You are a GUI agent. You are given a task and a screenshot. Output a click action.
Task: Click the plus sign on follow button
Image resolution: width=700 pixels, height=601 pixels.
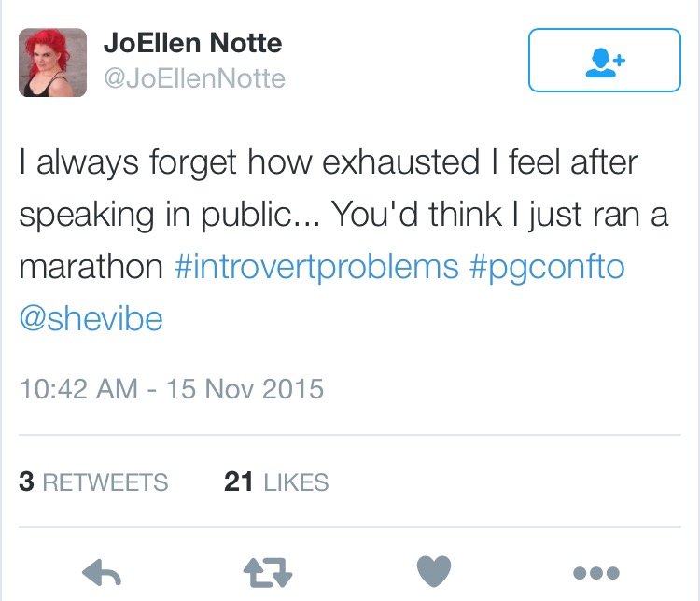[619, 60]
